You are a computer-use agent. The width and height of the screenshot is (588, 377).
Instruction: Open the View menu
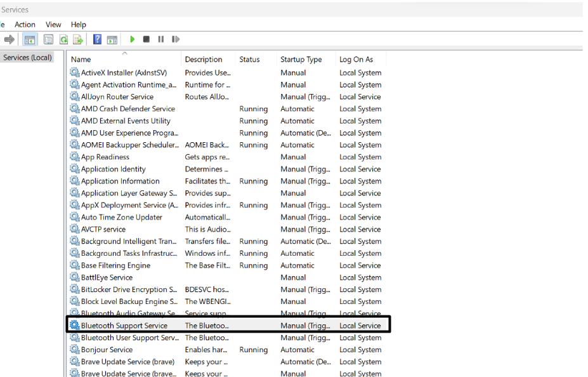(x=53, y=25)
